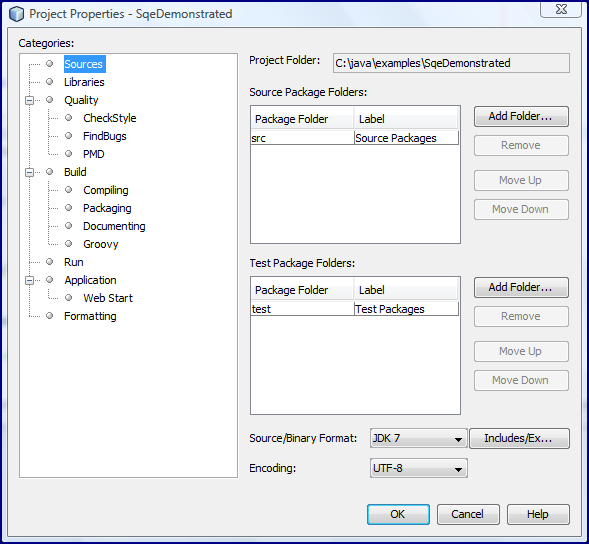Viewport: 589px width, 544px height.
Task: Open the Documenting settings node
Action: (114, 226)
